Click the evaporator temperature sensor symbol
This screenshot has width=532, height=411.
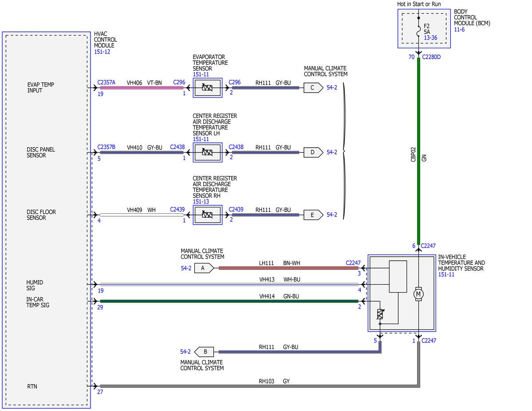coord(207,88)
